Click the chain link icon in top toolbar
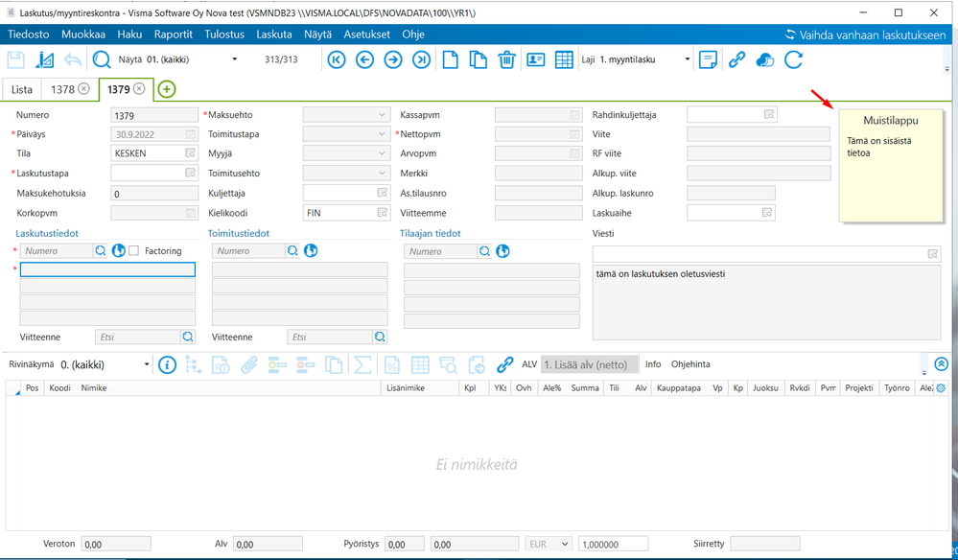 pyautogui.click(x=736, y=59)
